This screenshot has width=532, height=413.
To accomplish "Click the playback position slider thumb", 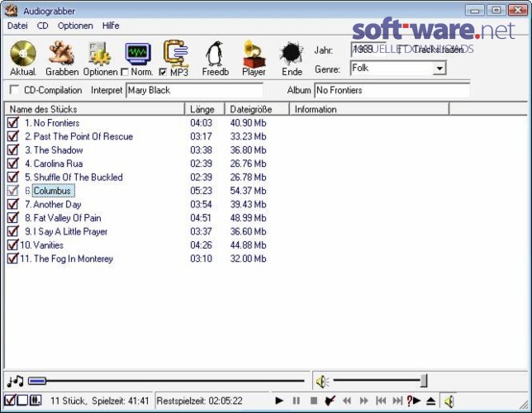I will (37, 381).
